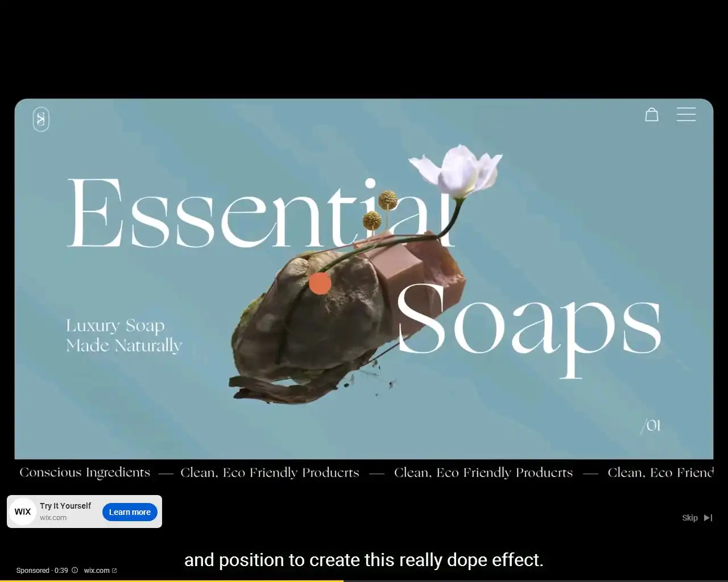Screen dimensions: 728x582
Task: Skip the ad
Action: [697, 518]
